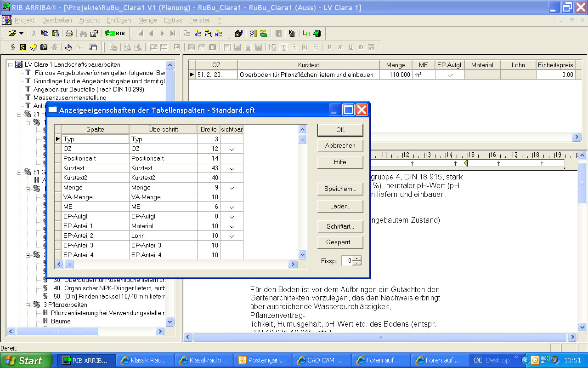Click the figure with ruler icon
Viewport: 588px width, 368px height.
253,33
